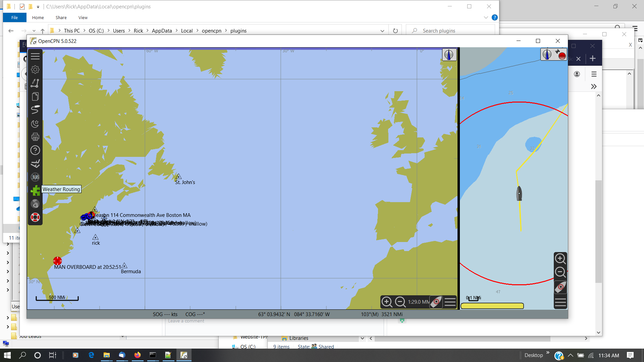Open Home tab in Explorer ribbon
Image resolution: width=644 pixels, height=362 pixels.
click(38, 17)
